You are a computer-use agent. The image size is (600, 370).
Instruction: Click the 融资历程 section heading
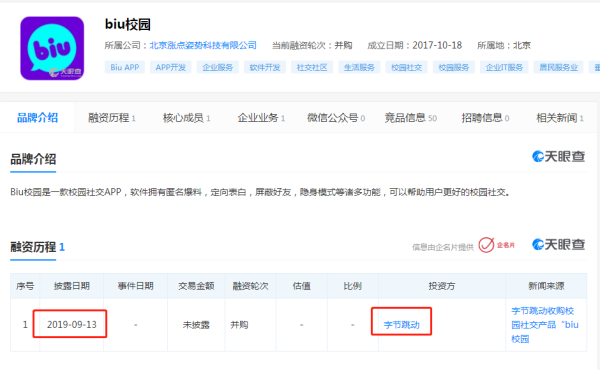38,247
